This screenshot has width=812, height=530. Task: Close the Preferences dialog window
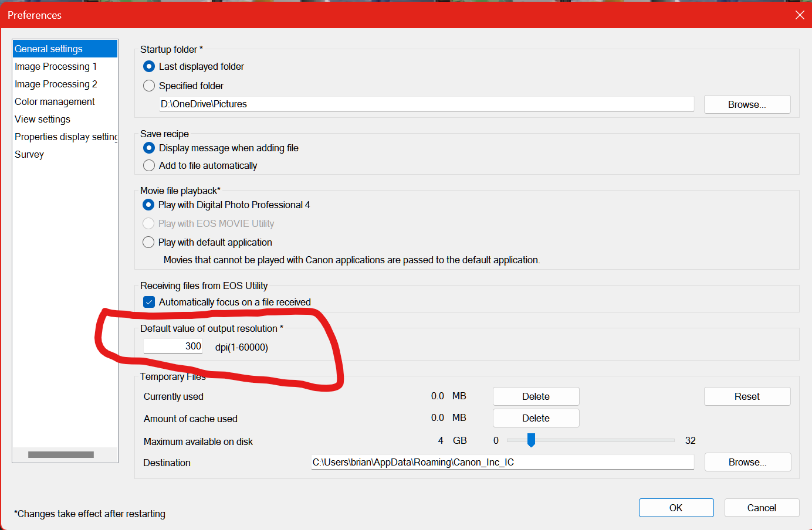tap(800, 15)
